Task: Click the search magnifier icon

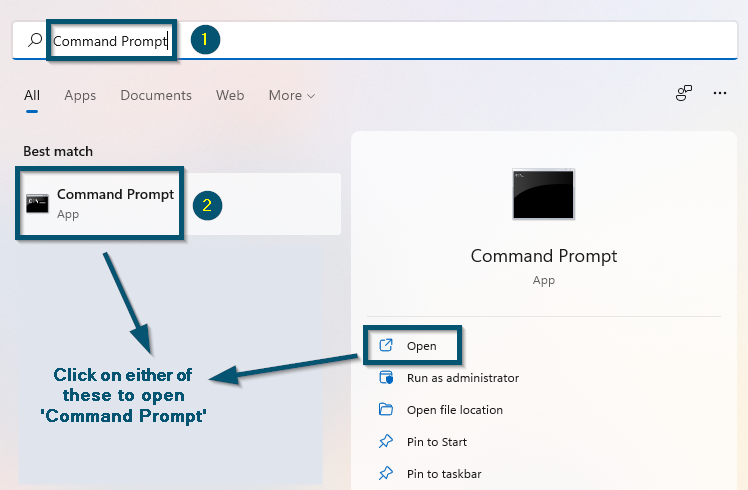Action: tap(35, 40)
